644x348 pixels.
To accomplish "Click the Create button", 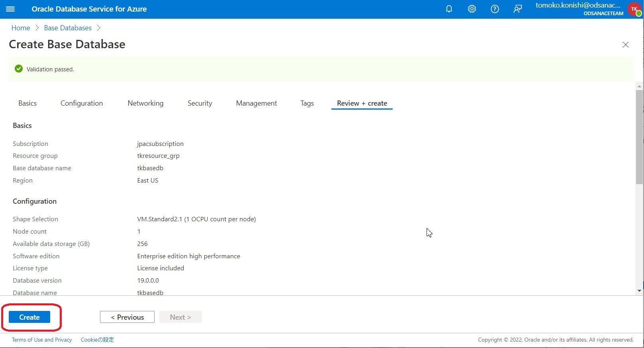I will point(29,317).
